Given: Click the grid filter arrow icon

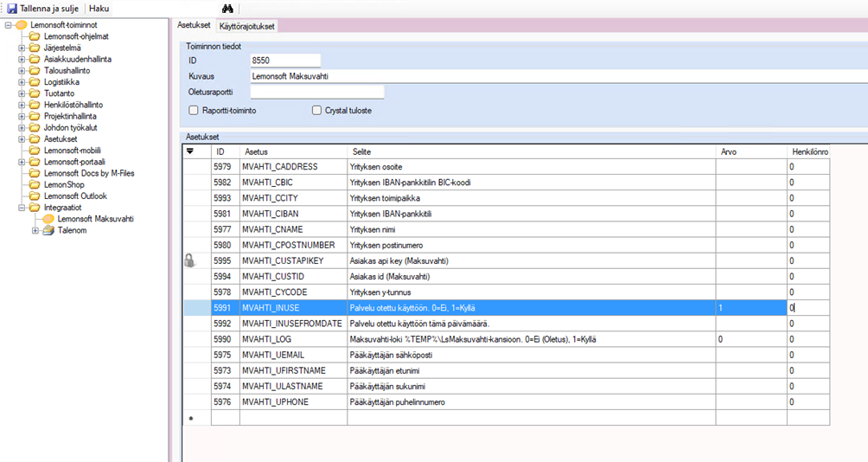Looking at the screenshot, I should coord(190,151).
